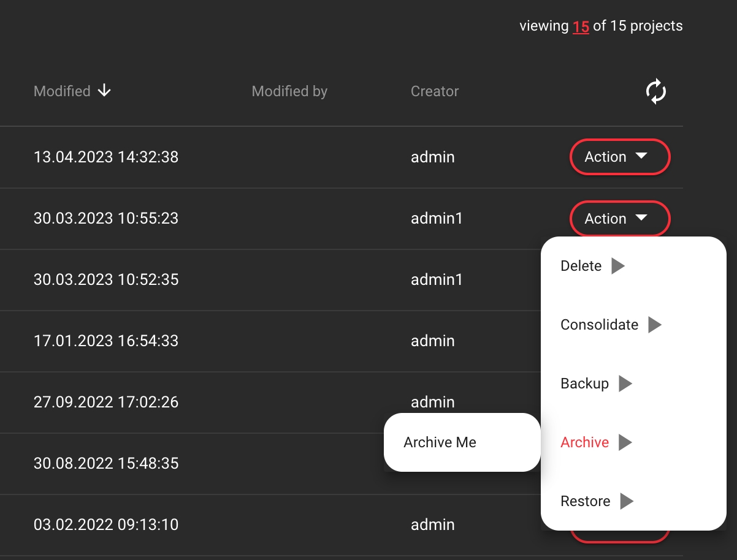Select Restore in the Action menu
The width and height of the screenshot is (737, 560).
pos(585,501)
